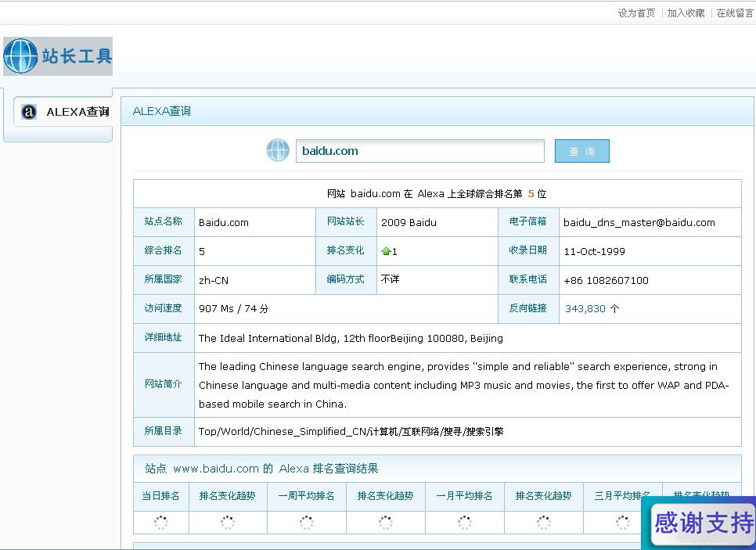
Task: Select the listing date 11-Oct-1999
Action: (595, 252)
